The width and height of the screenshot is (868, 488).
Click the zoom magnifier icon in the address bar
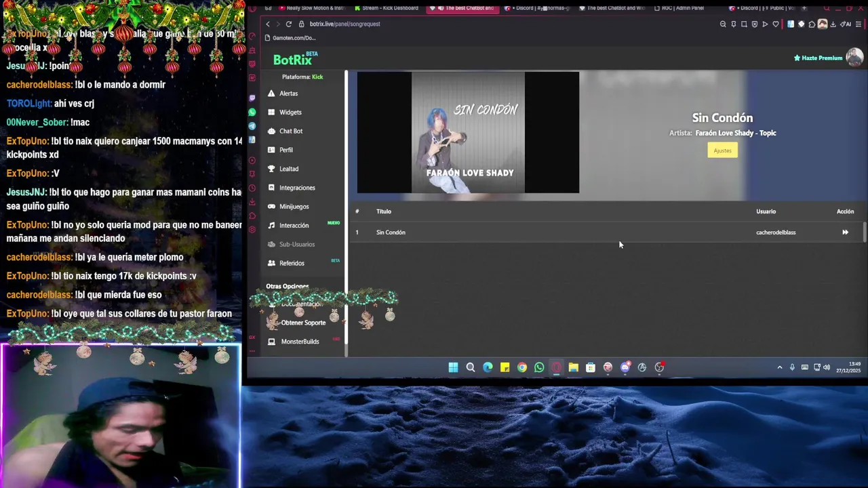coord(723,24)
